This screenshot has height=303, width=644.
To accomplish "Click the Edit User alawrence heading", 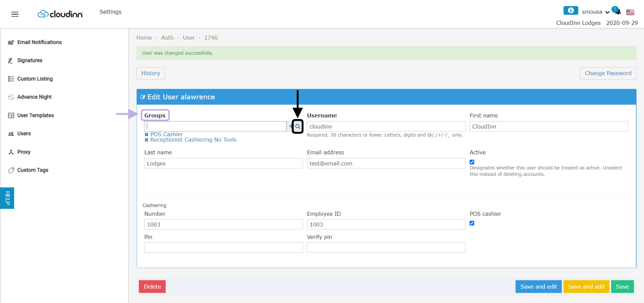I will 181,97.
